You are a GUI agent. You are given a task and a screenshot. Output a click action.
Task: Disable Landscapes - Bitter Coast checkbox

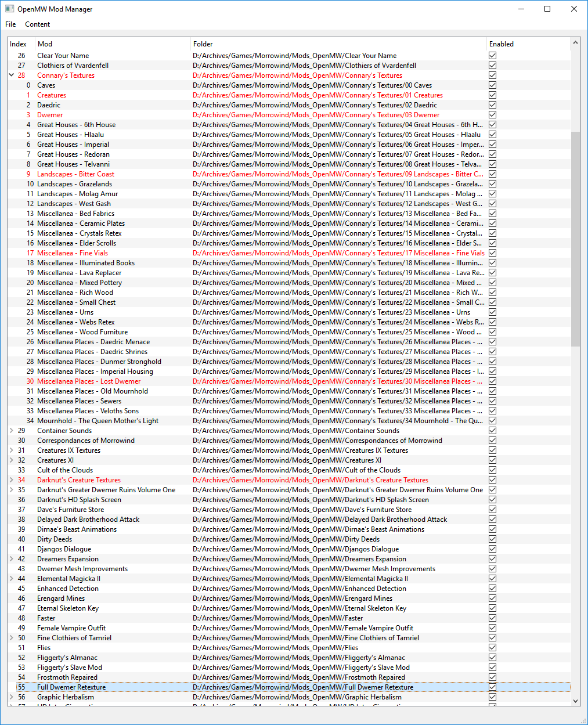492,174
